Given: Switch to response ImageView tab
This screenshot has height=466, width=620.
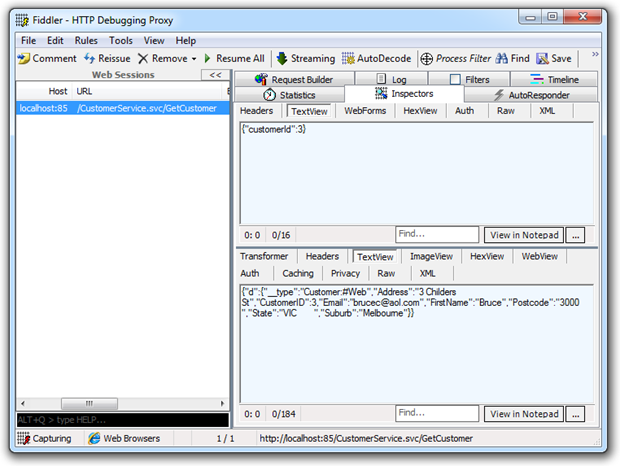Looking at the screenshot, I should [x=431, y=256].
